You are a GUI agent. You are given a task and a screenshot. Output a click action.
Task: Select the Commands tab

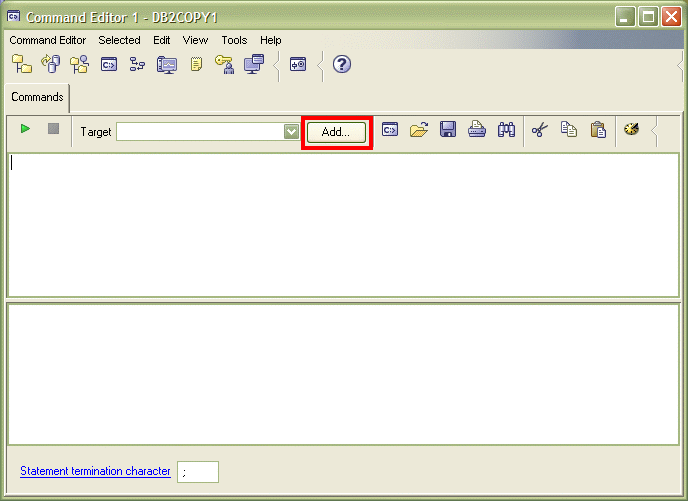[x=37, y=97]
